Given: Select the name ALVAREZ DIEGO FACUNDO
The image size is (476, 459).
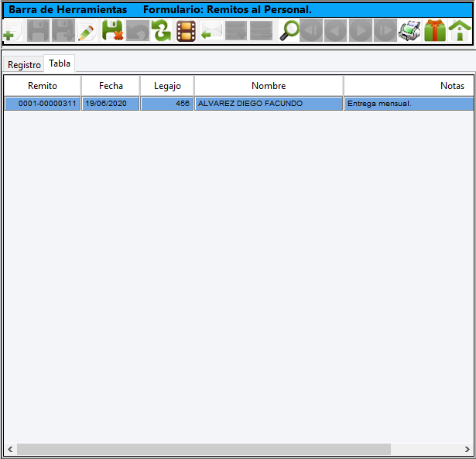Looking at the screenshot, I should coord(269,104).
